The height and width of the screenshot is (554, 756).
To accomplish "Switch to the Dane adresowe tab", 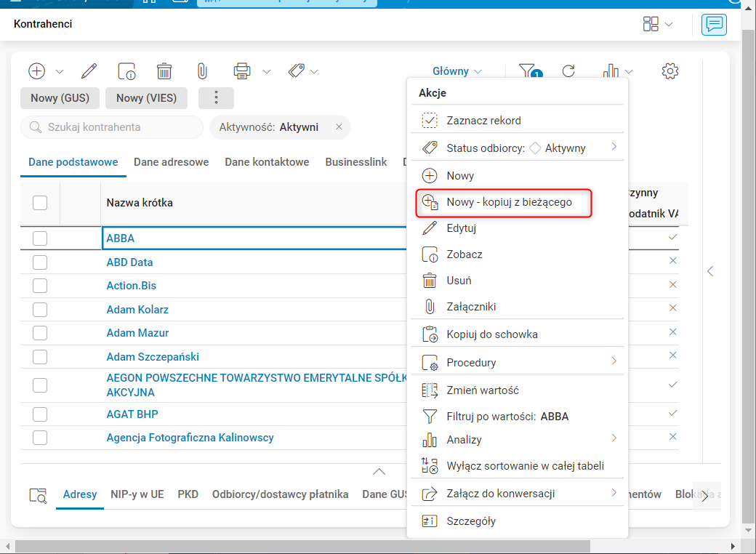I will (171, 162).
